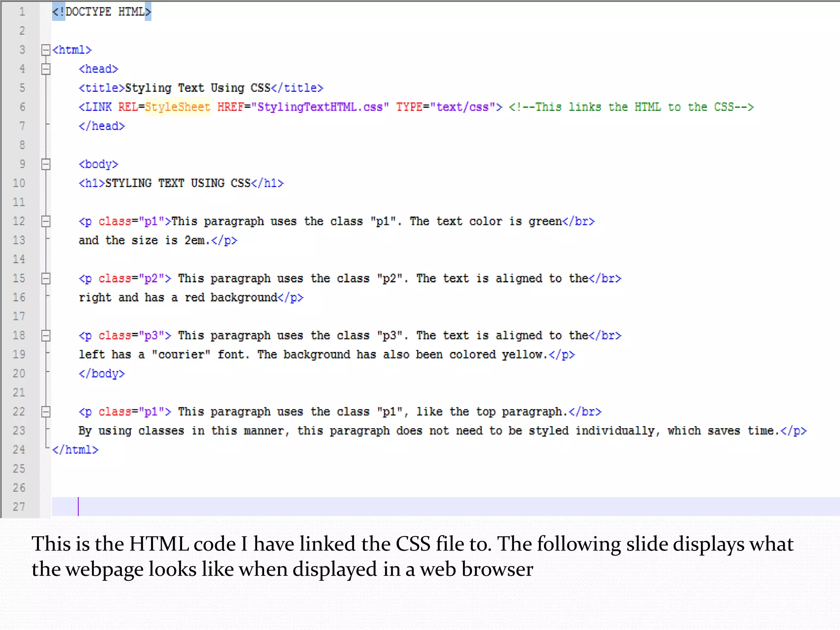Click the h1 heading line of code
Screen dimensions: 840x630
(x=181, y=183)
